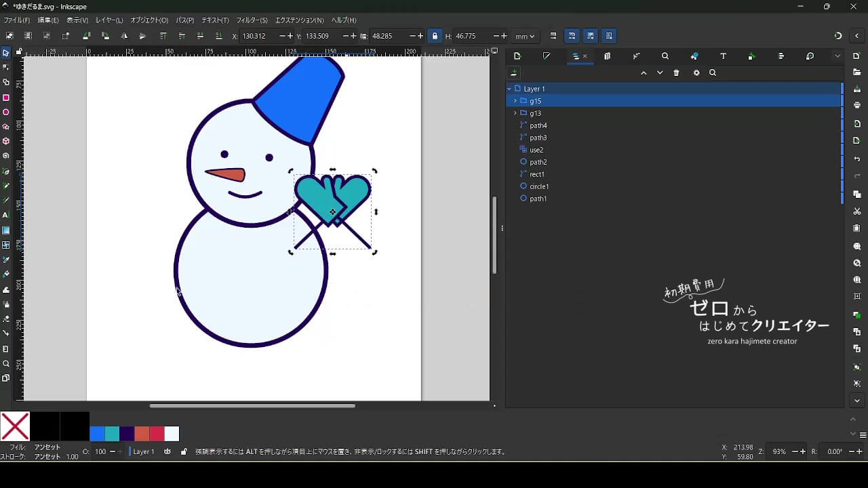Click the Print icon in command bar

[857, 106]
